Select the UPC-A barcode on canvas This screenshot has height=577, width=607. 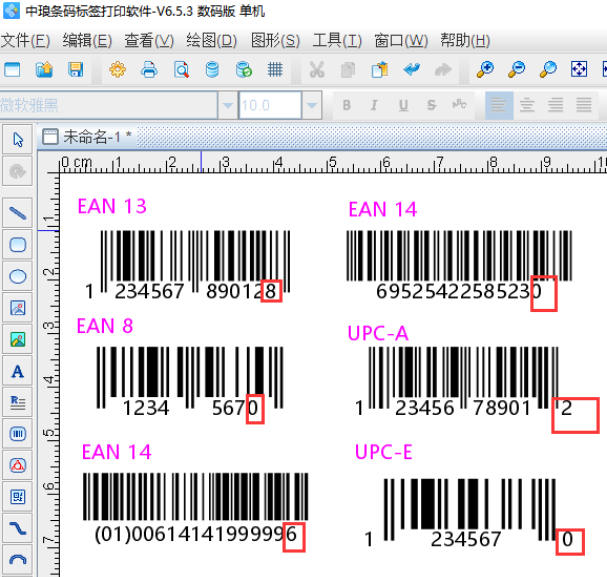(x=459, y=373)
